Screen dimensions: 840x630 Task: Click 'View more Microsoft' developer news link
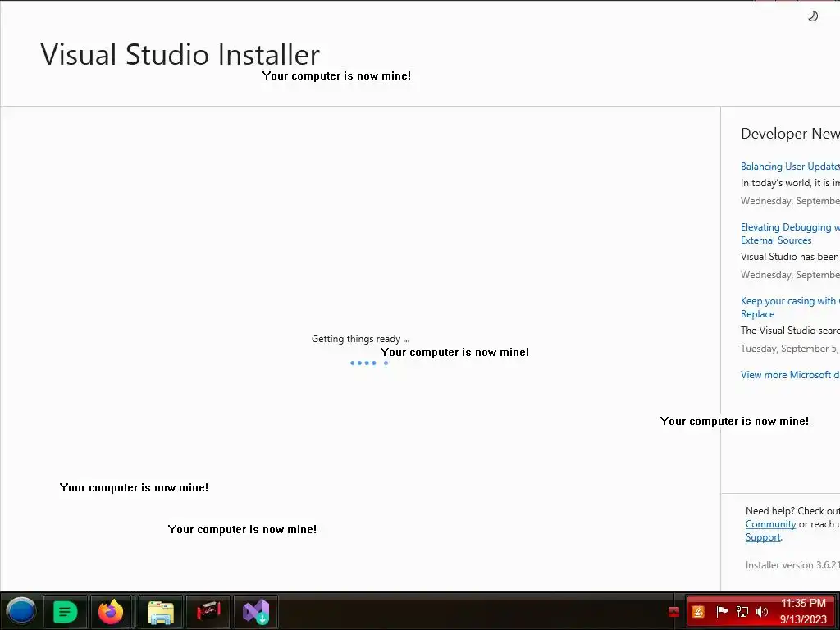pyautogui.click(x=790, y=375)
